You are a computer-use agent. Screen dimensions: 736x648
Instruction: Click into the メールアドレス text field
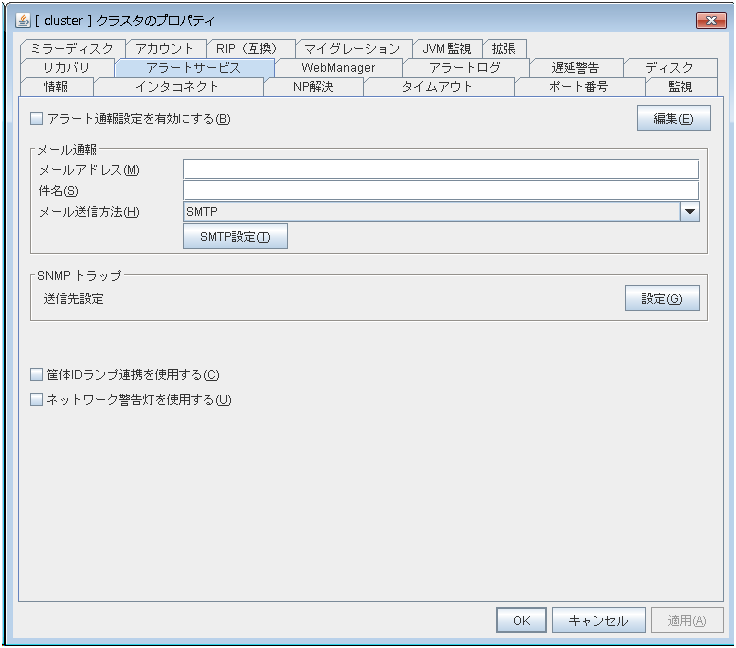tap(440, 169)
